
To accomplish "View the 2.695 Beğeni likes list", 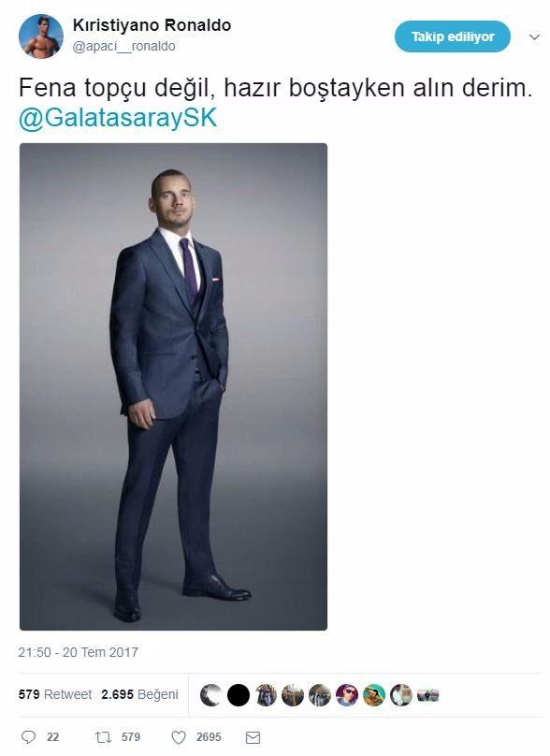I will 139,694.
